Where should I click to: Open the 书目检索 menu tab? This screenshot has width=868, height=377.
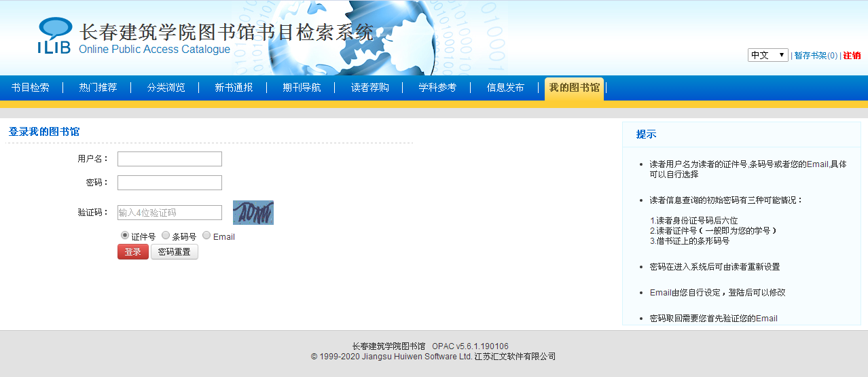[x=31, y=88]
